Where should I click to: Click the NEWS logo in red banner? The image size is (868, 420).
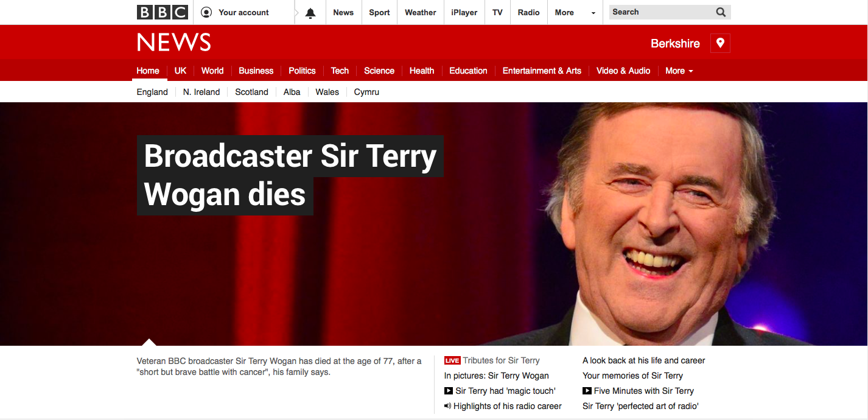click(174, 43)
